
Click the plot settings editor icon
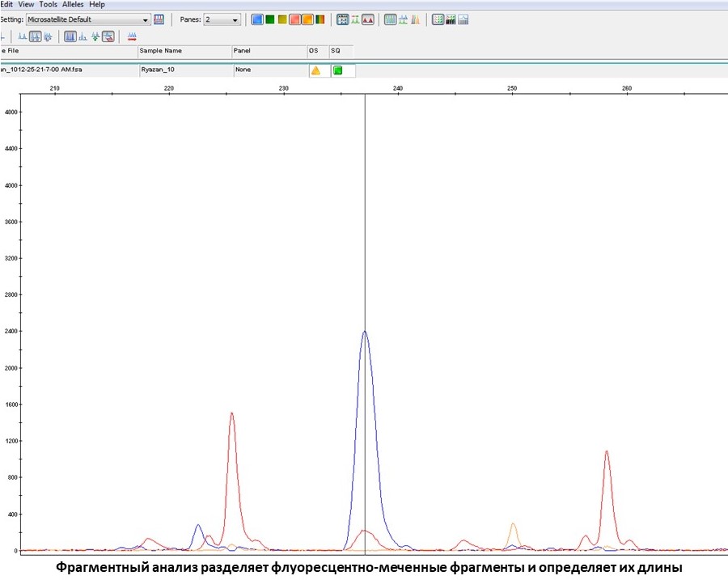(x=159, y=19)
